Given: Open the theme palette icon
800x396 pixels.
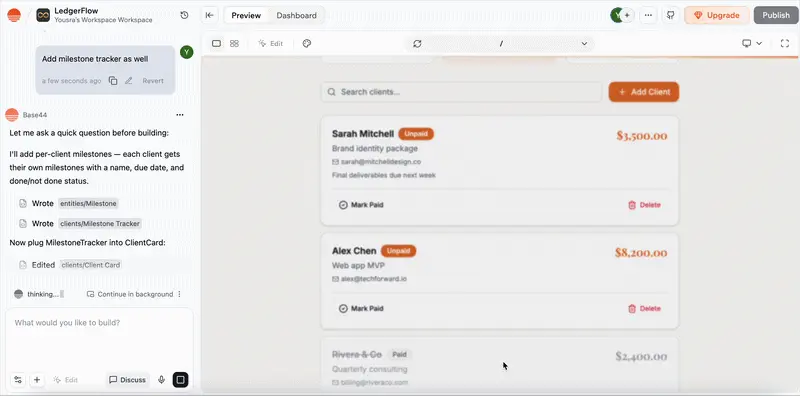Looking at the screenshot, I should [307, 44].
